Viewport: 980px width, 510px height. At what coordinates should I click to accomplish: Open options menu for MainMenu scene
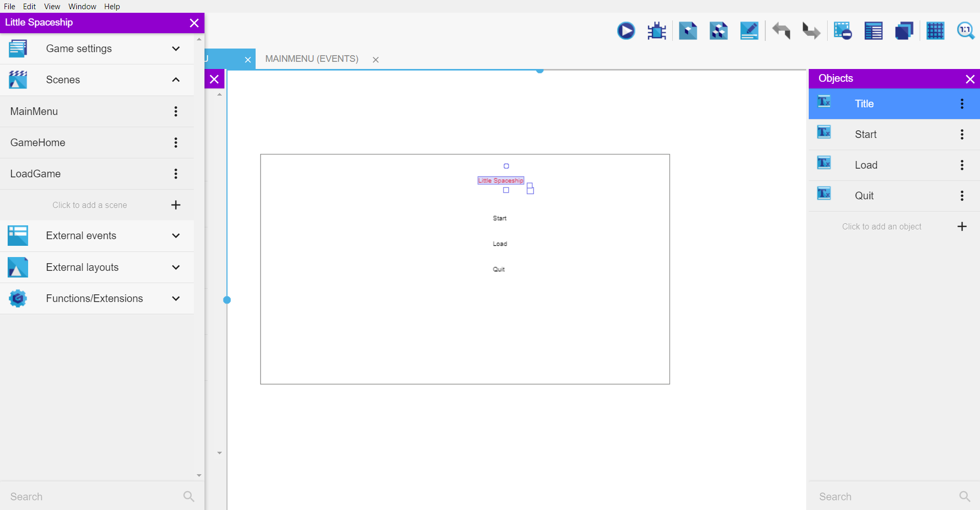176,111
